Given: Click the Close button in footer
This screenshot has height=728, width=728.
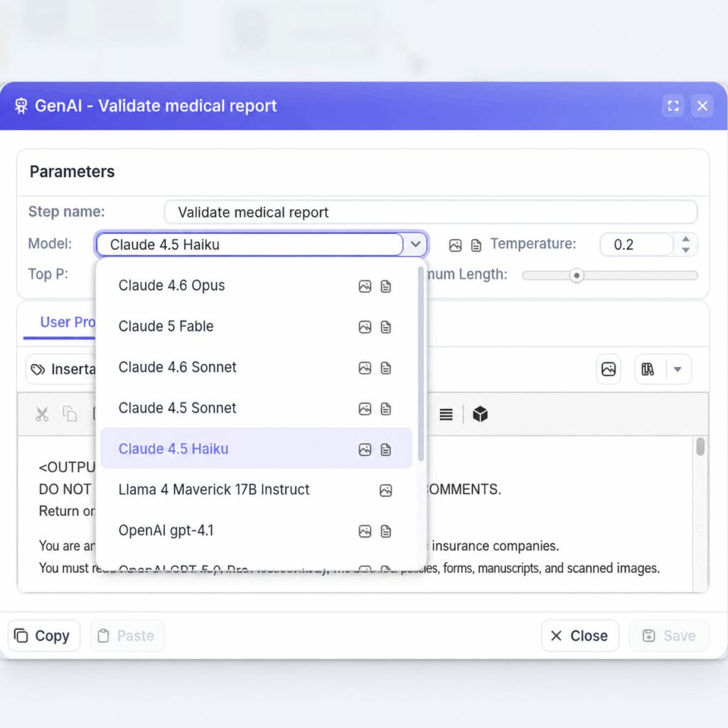Looking at the screenshot, I should (579, 636).
